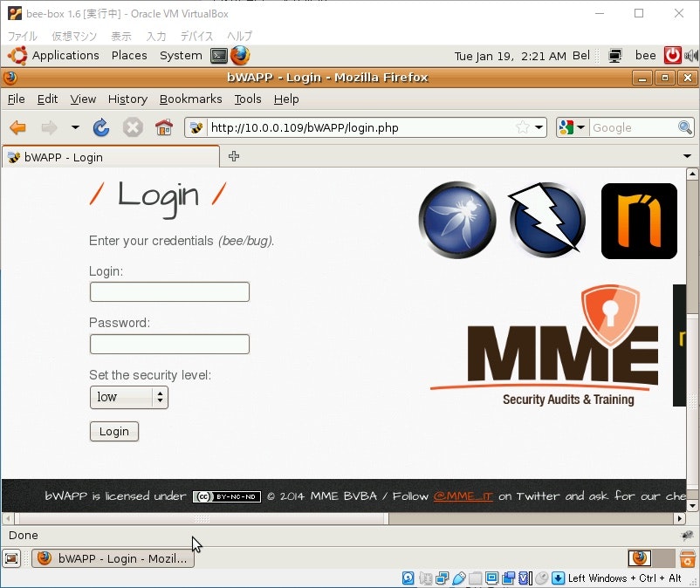This screenshot has width=700, height=588.
Task: Launch the Terminal from the panel
Action: [x=219, y=56]
